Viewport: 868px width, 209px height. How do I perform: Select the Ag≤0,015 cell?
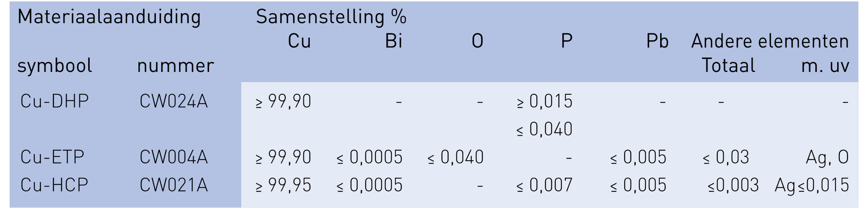[x=811, y=185]
